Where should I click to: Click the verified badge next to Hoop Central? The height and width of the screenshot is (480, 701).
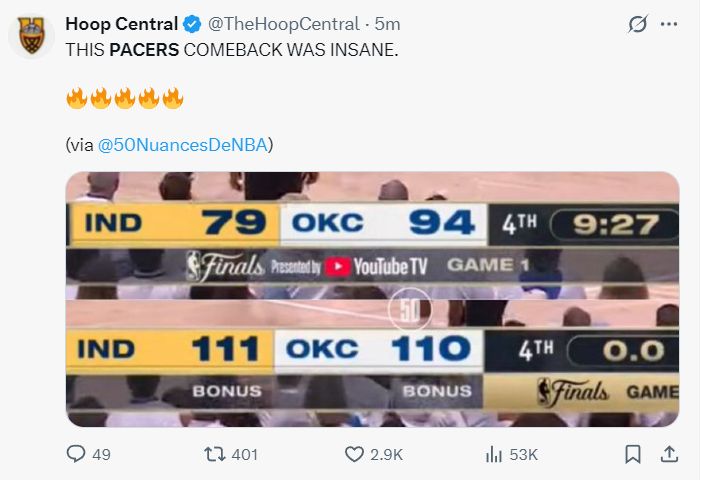point(191,24)
